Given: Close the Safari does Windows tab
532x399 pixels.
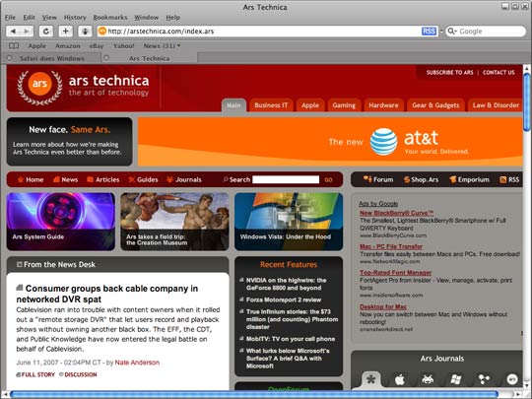Looking at the screenshot, I should [x=10, y=58].
